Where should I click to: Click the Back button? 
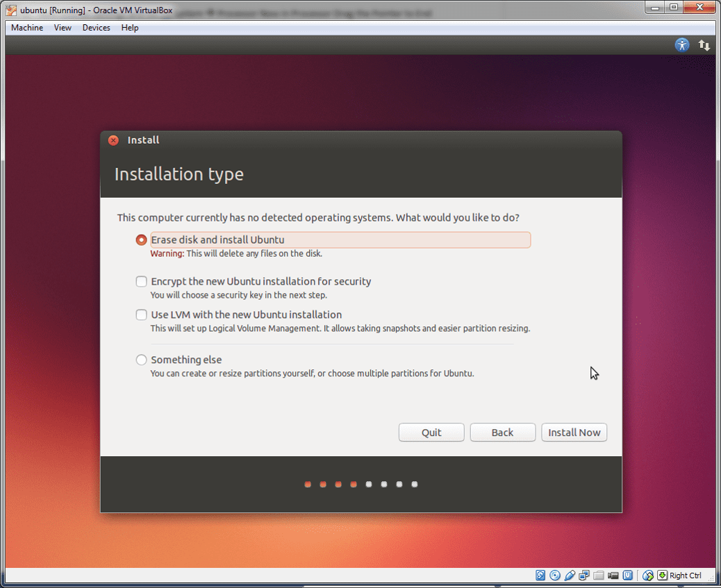click(x=503, y=432)
